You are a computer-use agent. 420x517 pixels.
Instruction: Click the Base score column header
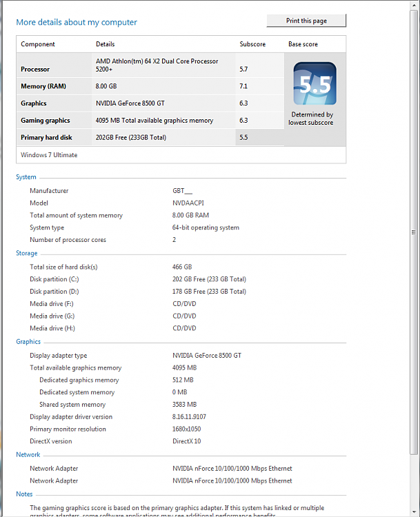coord(303,44)
